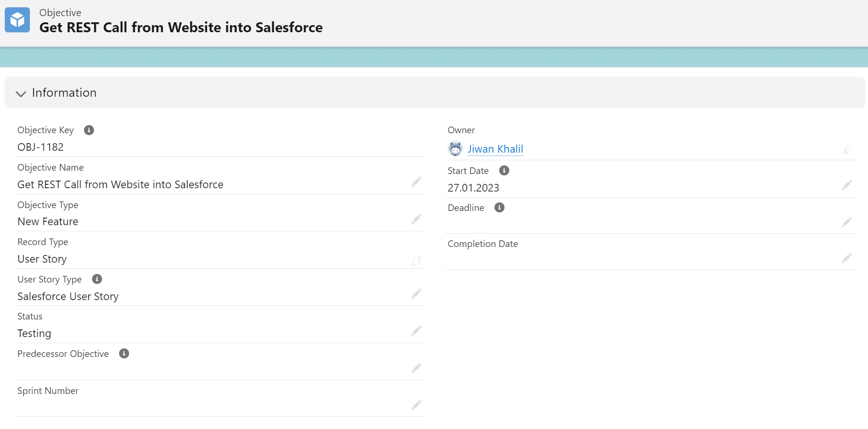Show Objective Key info tooltip icon

(89, 130)
